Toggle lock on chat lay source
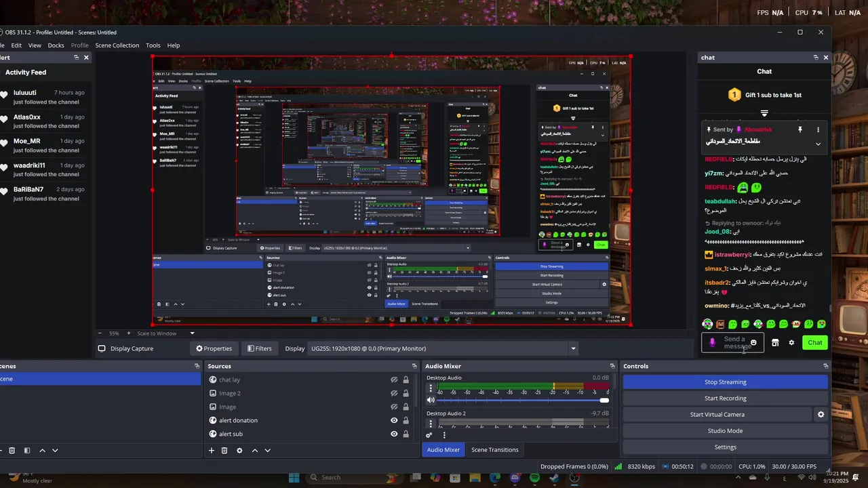 pos(406,380)
